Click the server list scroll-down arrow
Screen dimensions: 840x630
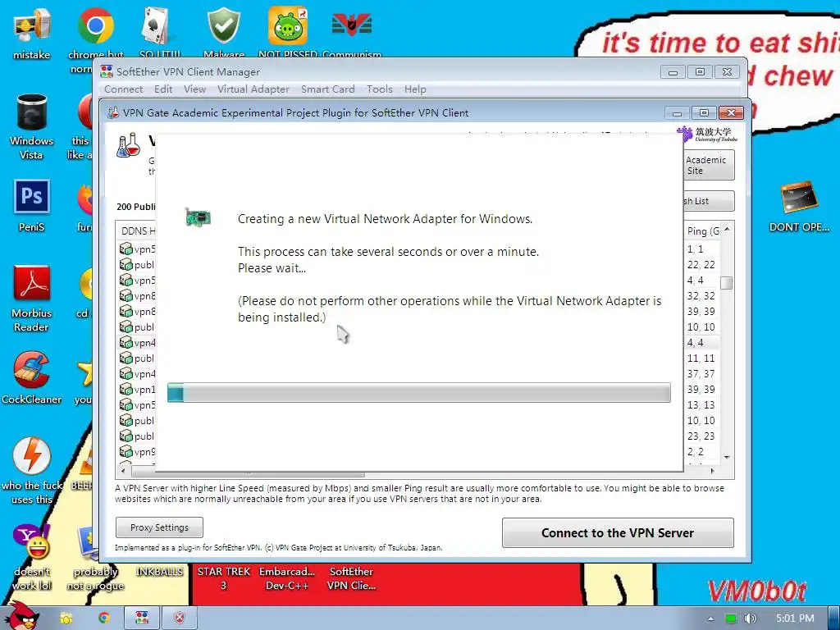click(x=727, y=458)
